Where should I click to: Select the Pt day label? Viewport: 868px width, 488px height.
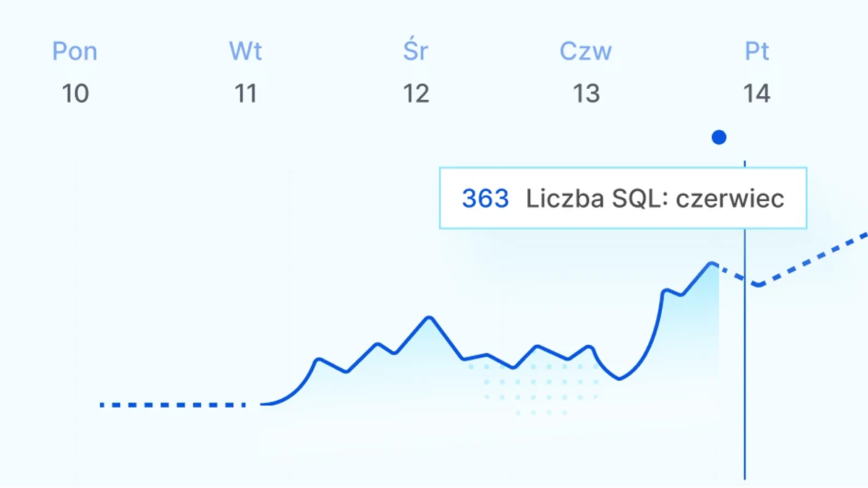(757, 52)
